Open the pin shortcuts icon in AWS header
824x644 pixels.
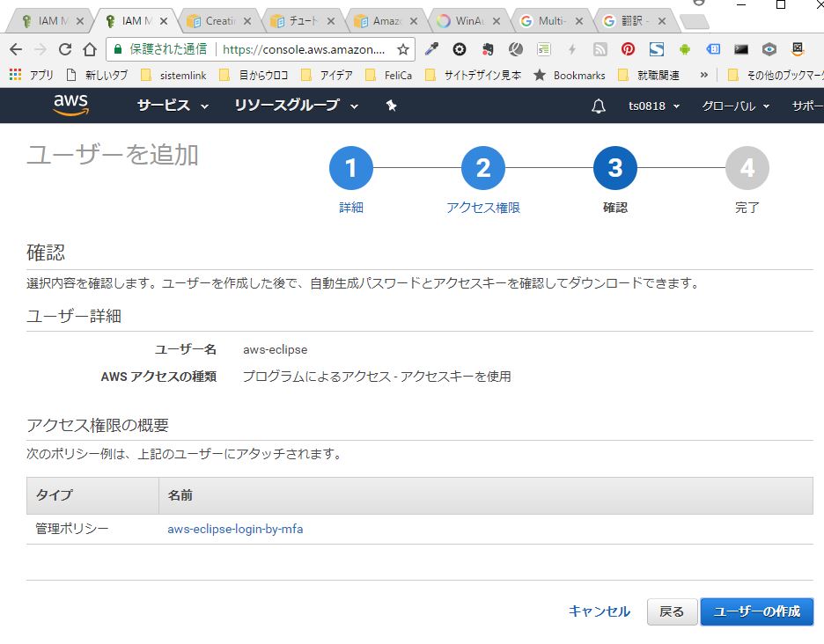point(391,106)
